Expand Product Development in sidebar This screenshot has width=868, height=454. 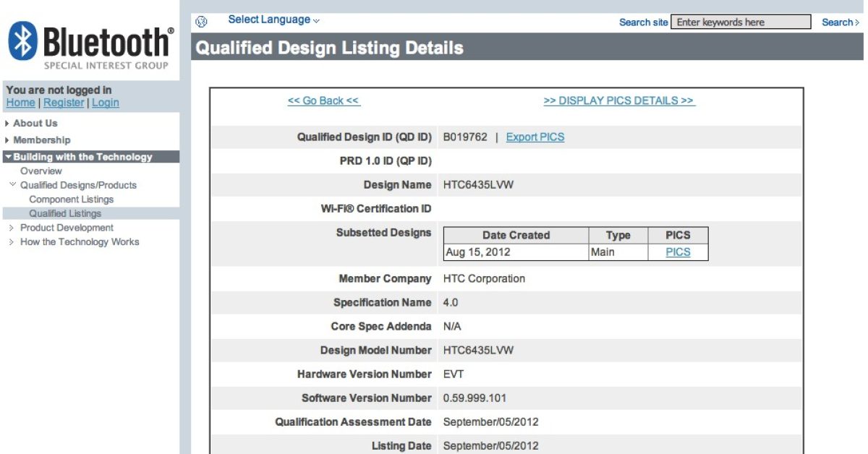point(67,228)
